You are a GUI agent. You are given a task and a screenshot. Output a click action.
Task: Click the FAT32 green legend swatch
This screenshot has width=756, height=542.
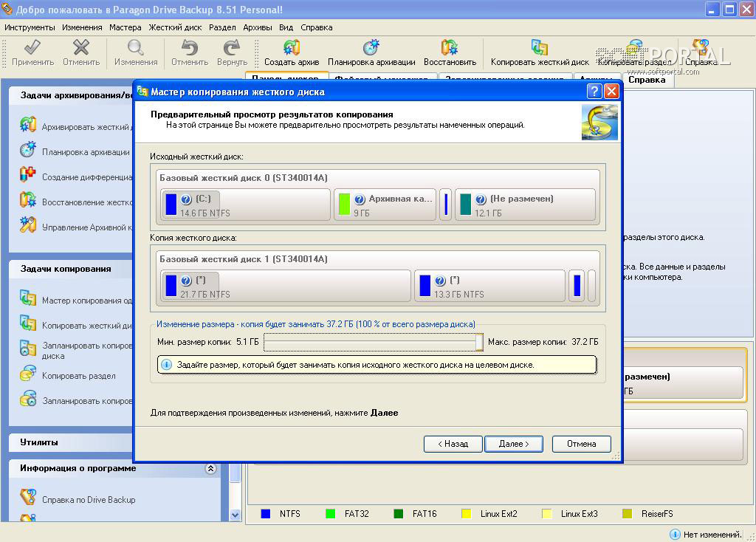[330, 513]
